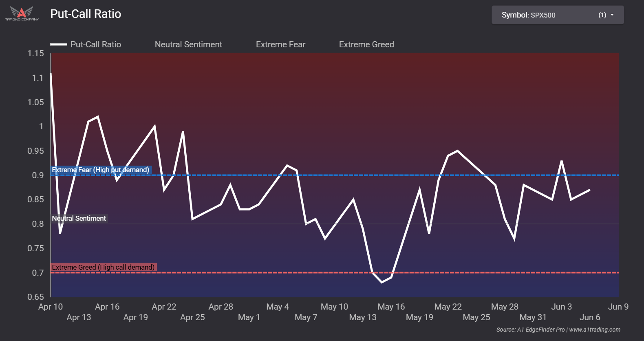Image resolution: width=644 pixels, height=341 pixels.
Task: Open the Symbol SPX500 dropdown
Action: 557,15
